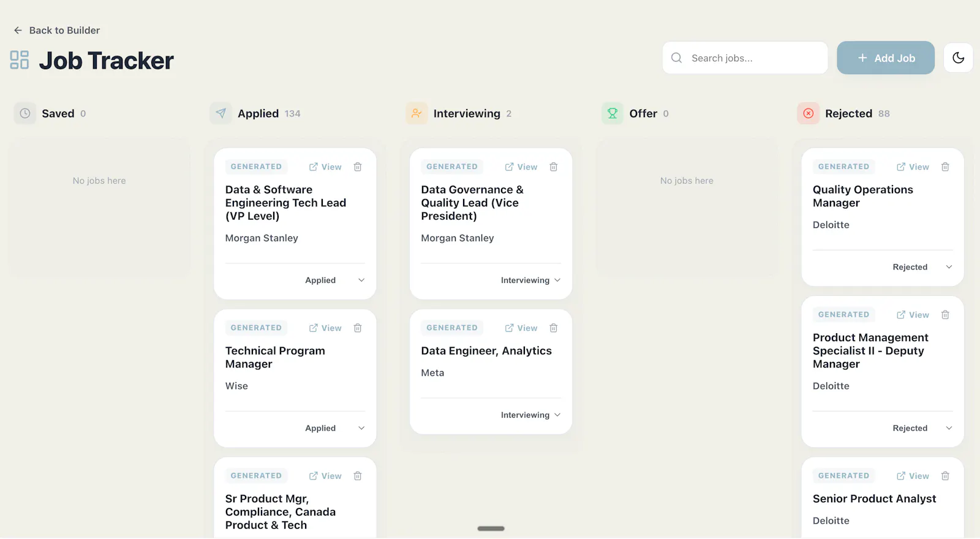Click the Offer column trophy icon

coord(612,113)
